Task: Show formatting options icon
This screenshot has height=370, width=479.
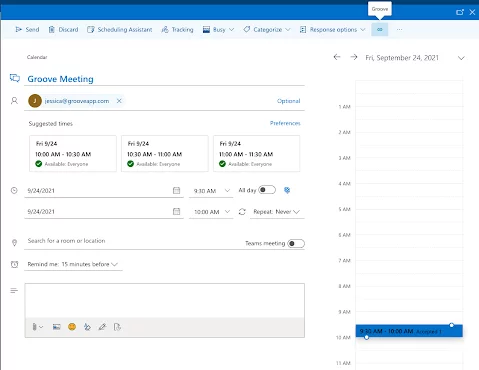Action: [87, 327]
